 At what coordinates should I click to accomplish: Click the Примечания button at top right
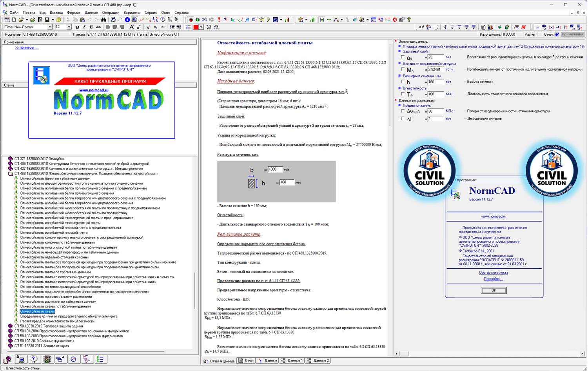572,35
